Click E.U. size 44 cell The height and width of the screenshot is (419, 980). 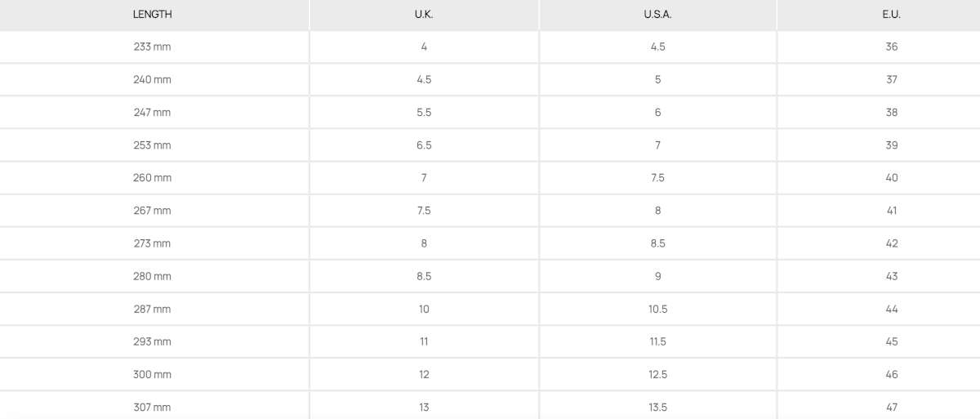click(891, 309)
